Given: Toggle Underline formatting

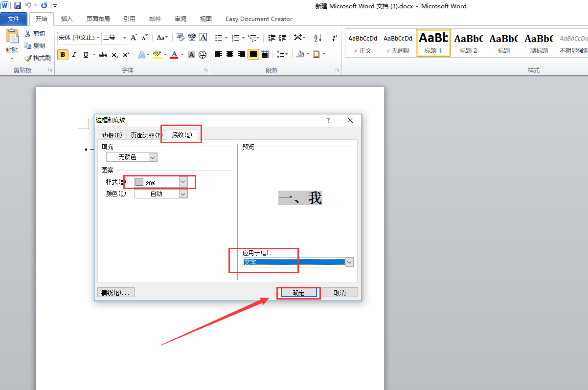Looking at the screenshot, I should pyautogui.click(x=86, y=55).
